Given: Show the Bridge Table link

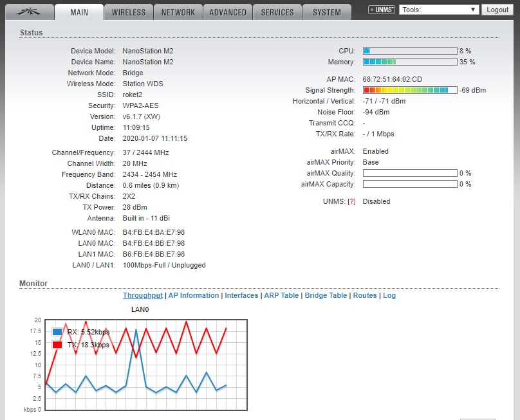Looking at the screenshot, I should 326,295.
